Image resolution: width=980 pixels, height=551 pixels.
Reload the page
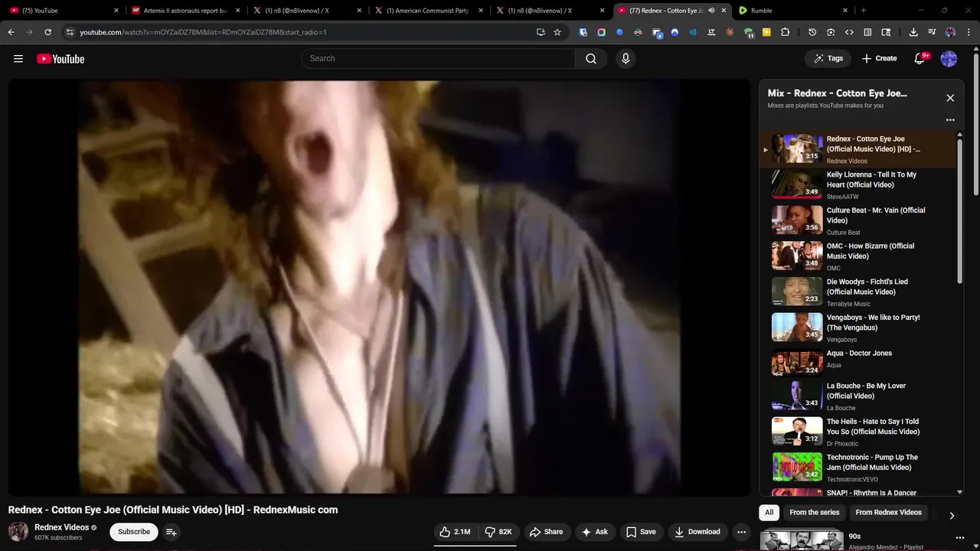coord(47,32)
